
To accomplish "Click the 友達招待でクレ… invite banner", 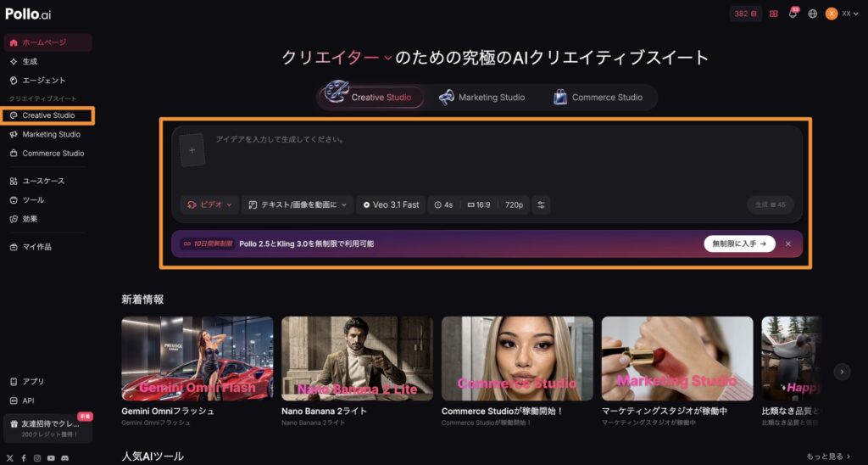I will tap(47, 429).
